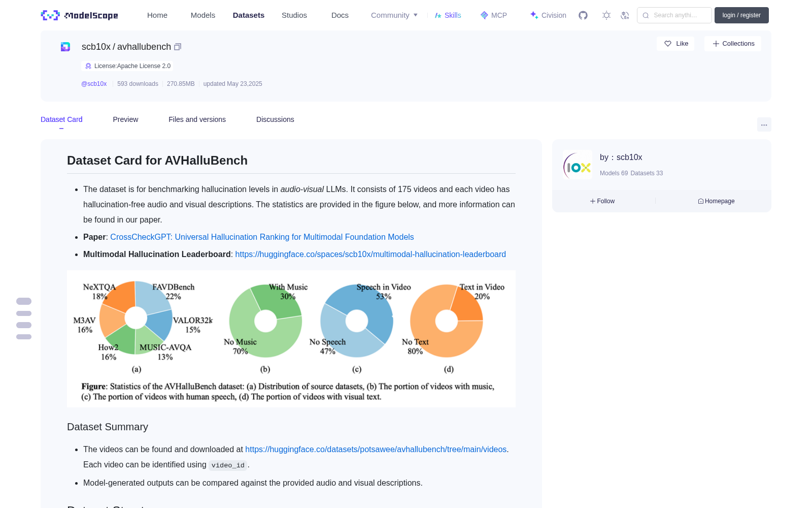This screenshot has width=812, height=508.
Task: Switch language with the translate icon
Action: click(x=625, y=15)
